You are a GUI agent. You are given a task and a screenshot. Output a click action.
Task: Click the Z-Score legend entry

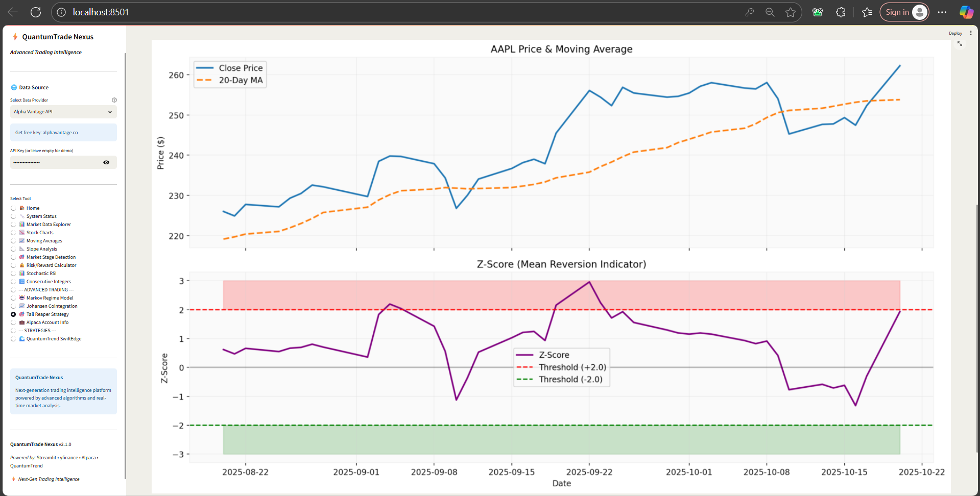tap(542, 355)
